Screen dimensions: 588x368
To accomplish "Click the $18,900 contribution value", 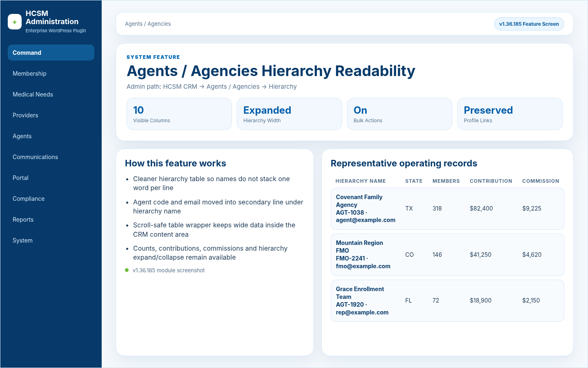I will pyautogui.click(x=481, y=301).
